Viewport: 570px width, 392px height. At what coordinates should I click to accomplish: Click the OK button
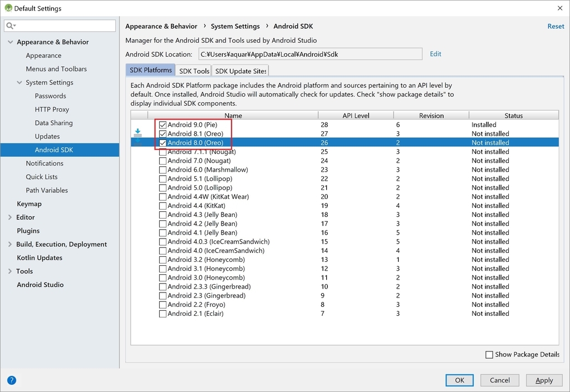[x=459, y=380]
